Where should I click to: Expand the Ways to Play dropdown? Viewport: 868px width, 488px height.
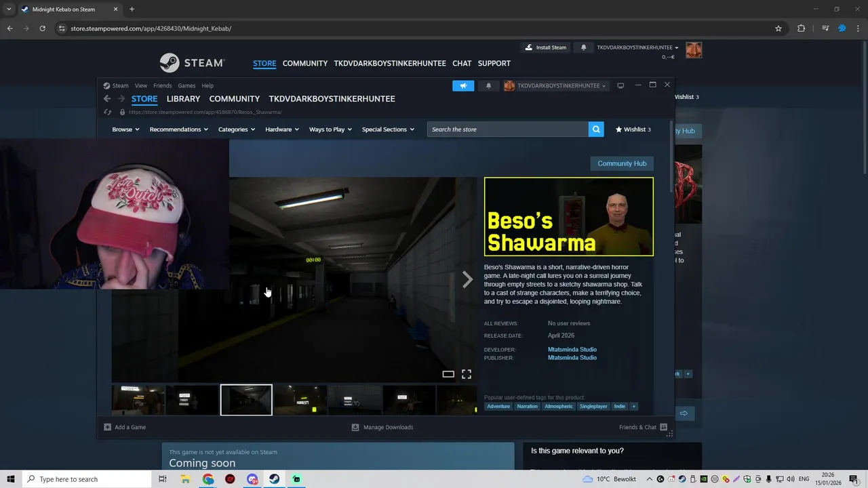[x=330, y=129]
